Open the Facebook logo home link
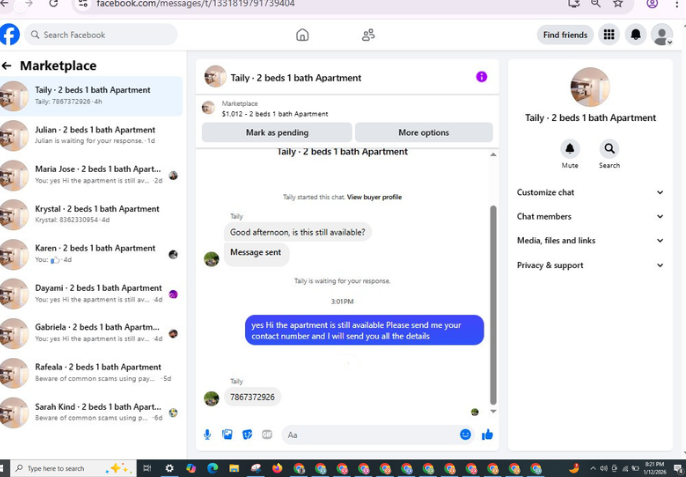The image size is (686, 477). click(9, 35)
